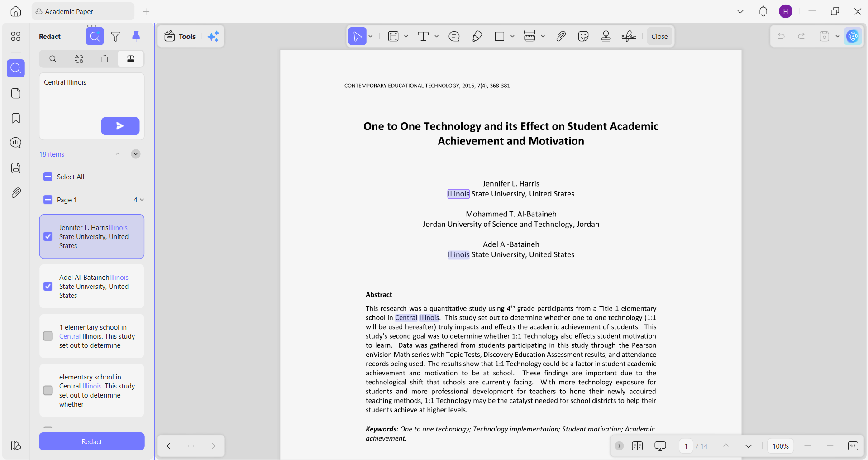Viewport: 868px width, 460px height.
Task: Open the attachments panel in sidebar
Action: click(16, 193)
